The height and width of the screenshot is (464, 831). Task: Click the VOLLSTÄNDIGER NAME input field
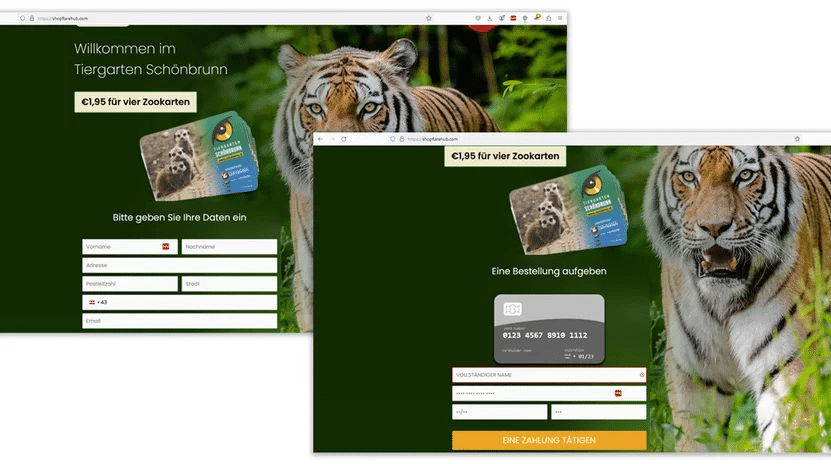coord(549,375)
